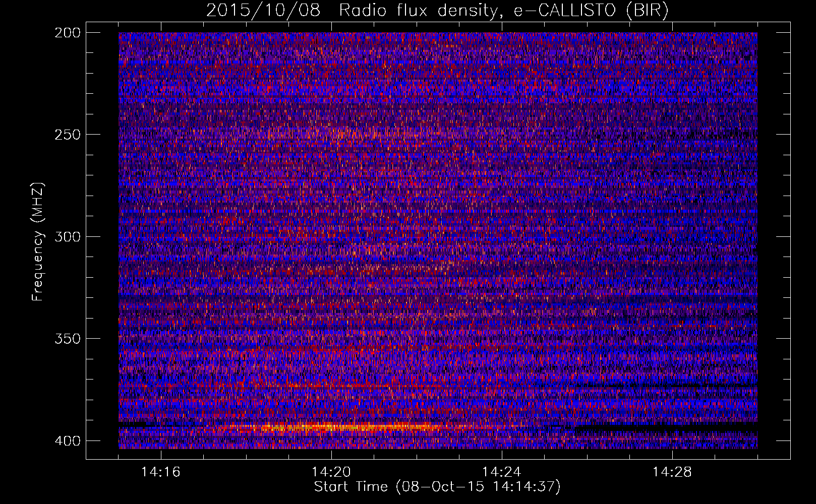The width and height of the screenshot is (816, 504).
Task: Click the 14:24 time tick label
Action: [x=502, y=472]
